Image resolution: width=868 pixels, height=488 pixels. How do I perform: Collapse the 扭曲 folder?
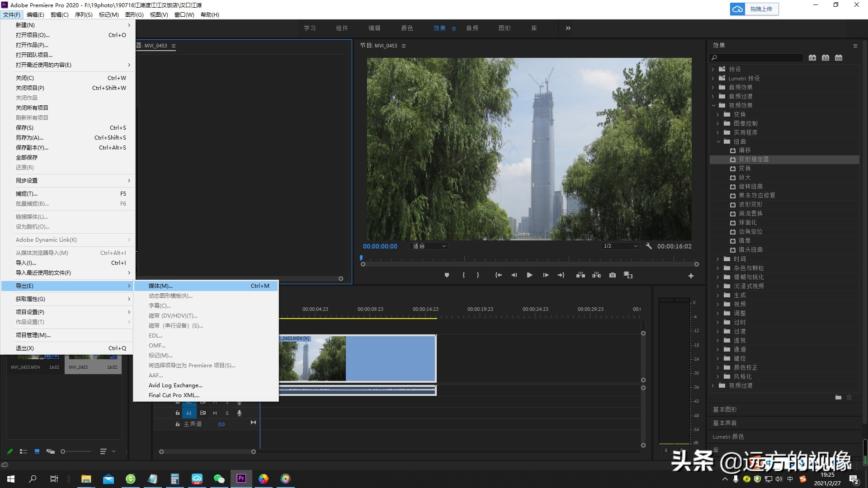click(x=718, y=141)
